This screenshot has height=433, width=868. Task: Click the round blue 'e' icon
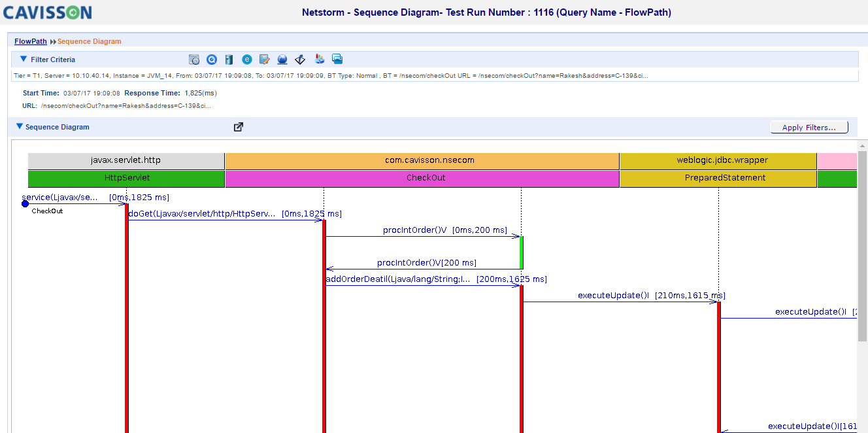[x=247, y=60]
